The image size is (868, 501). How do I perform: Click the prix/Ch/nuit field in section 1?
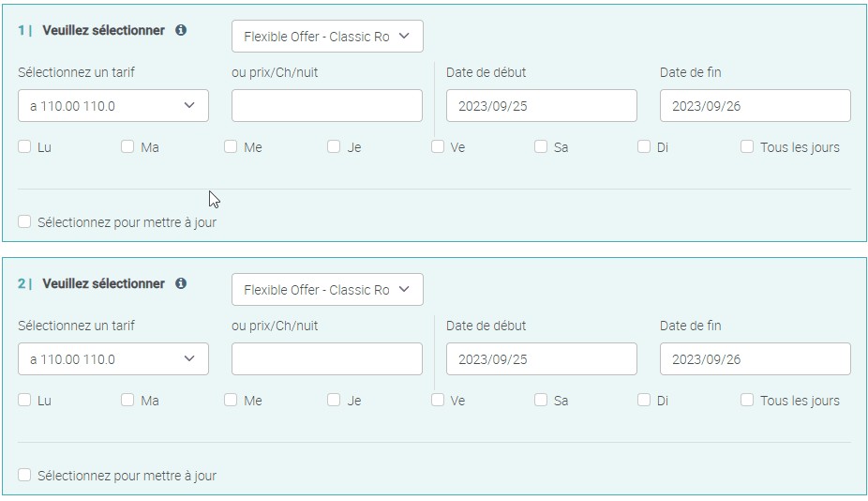coord(327,106)
